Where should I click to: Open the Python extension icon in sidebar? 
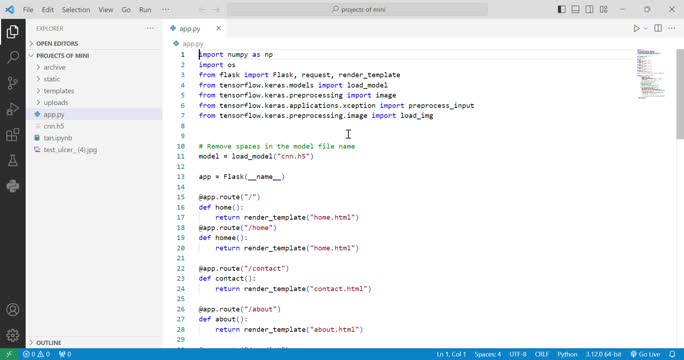tap(13, 186)
